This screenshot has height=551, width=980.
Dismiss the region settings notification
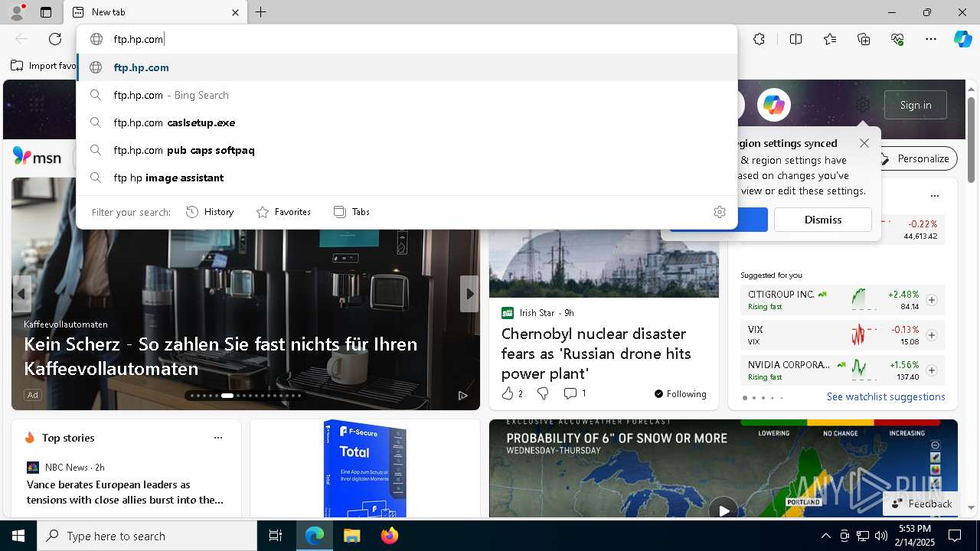click(823, 220)
